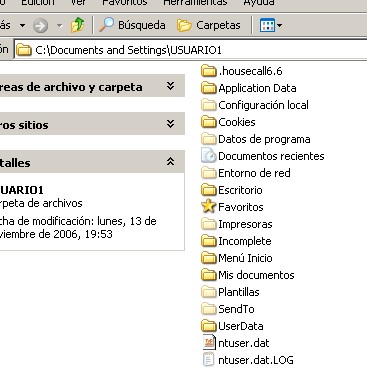
Task: Select the .housecall6.6 folder
Action: (x=242, y=71)
